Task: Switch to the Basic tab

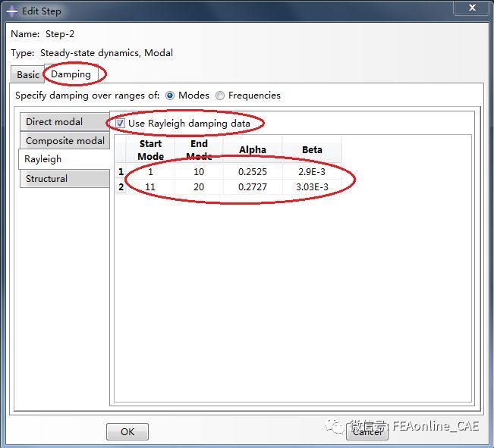Action: click(x=28, y=74)
